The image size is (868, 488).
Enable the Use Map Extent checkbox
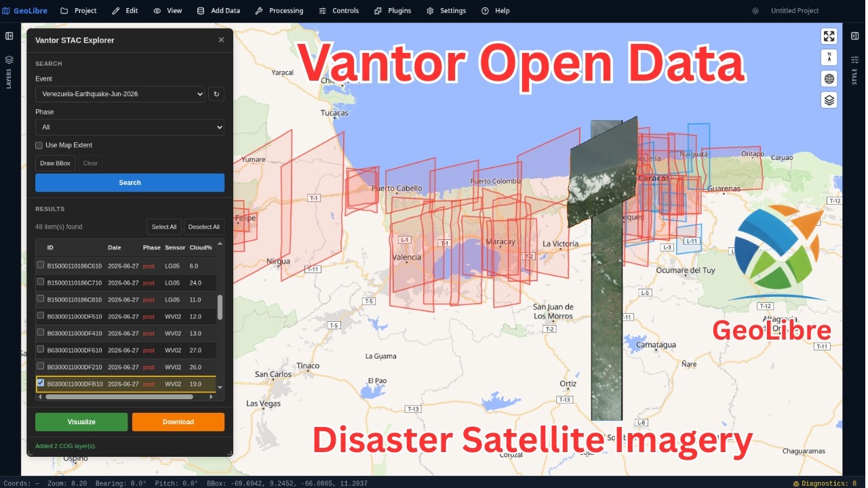(39, 145)
